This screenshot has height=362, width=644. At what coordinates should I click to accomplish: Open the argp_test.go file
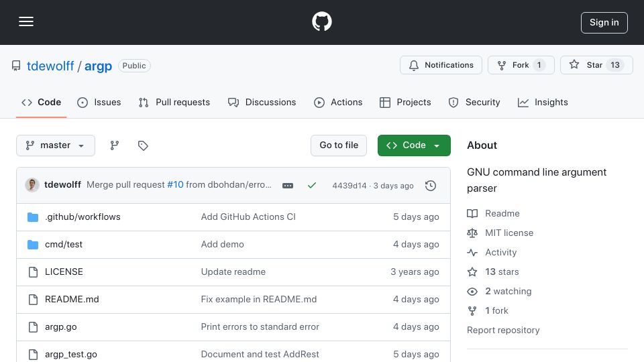pos(71,354)
